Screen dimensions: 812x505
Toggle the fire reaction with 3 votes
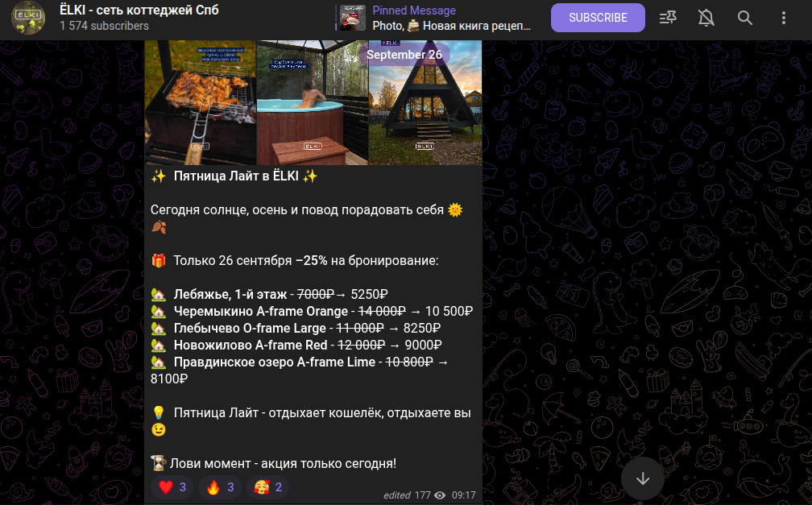click(220, 486)
